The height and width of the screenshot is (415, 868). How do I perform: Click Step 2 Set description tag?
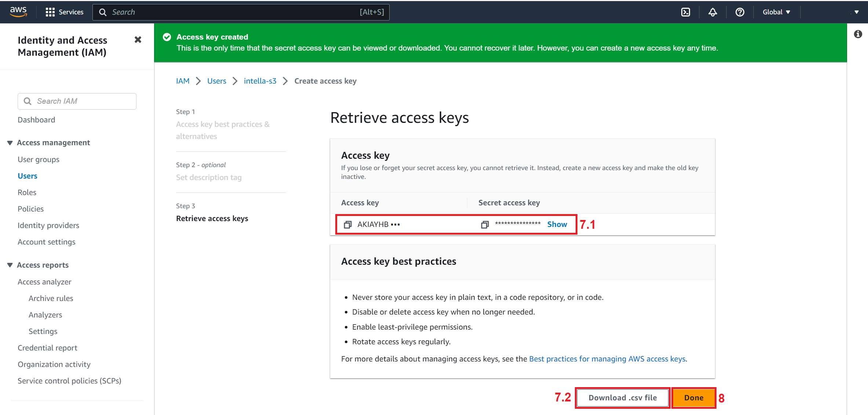(x=209, y=177)
